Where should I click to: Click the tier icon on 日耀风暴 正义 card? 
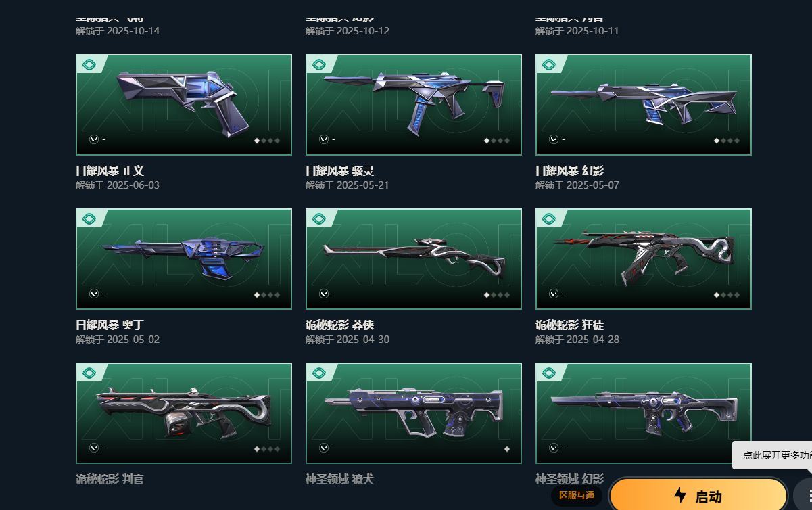[89, 65]
